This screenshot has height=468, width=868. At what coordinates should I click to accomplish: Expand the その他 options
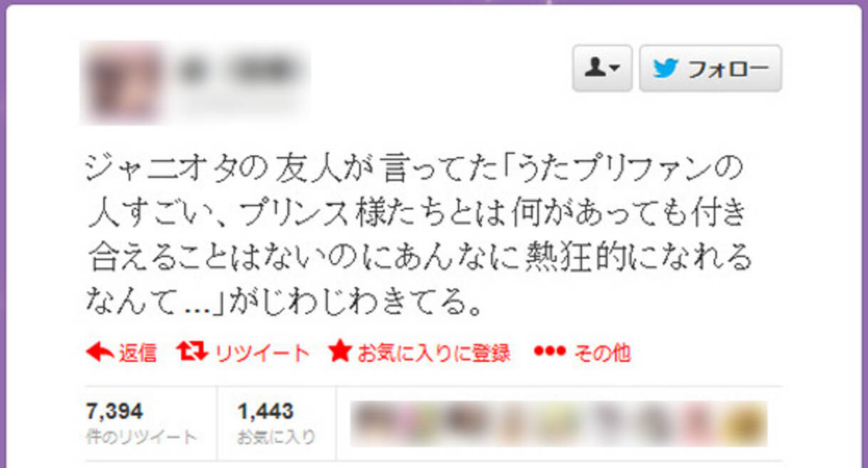click(602, 353)
